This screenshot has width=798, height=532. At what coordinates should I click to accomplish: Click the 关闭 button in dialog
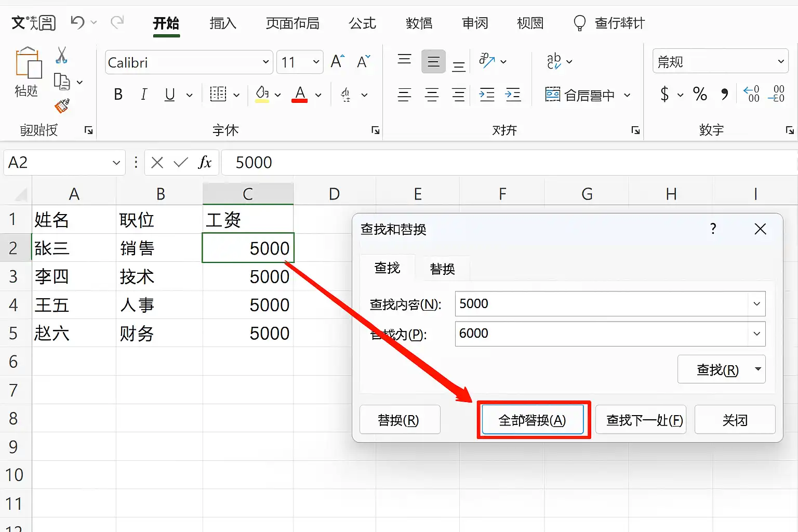[x=735, y=420]
